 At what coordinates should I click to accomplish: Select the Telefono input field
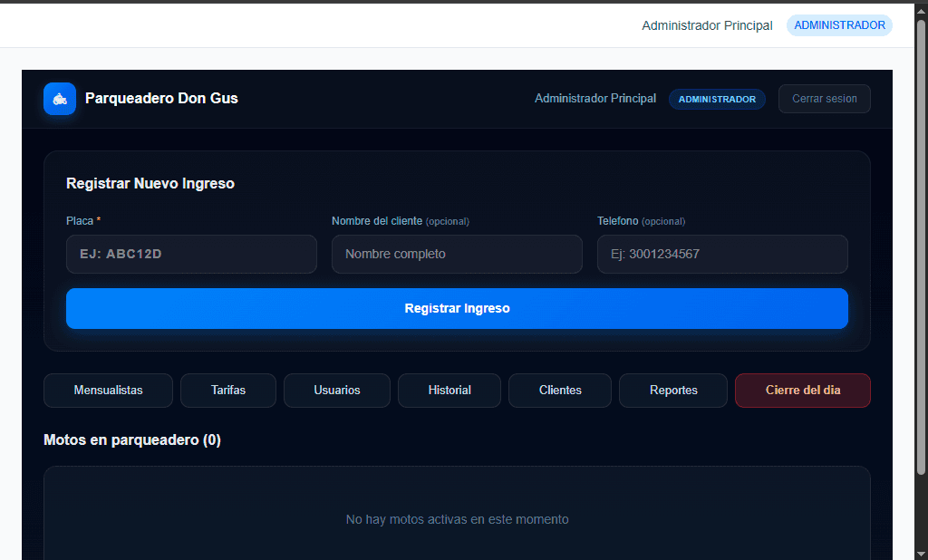coord(722,254)
